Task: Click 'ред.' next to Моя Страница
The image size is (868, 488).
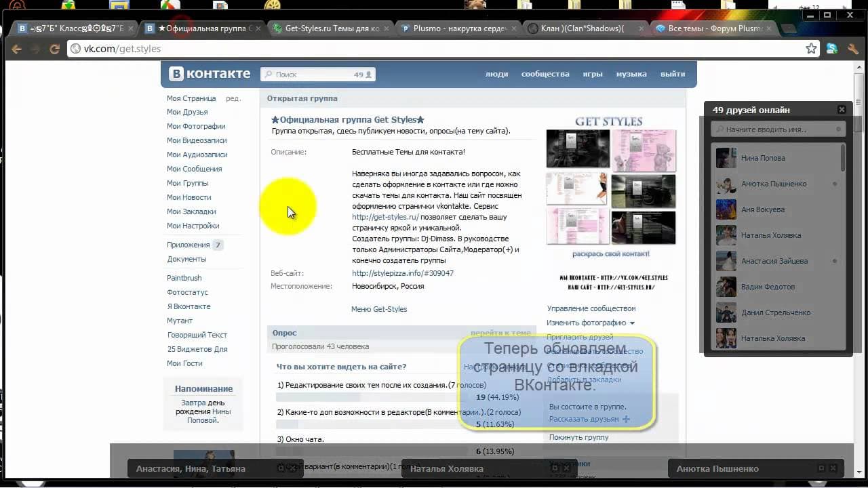Action: (x=233, y=98)
